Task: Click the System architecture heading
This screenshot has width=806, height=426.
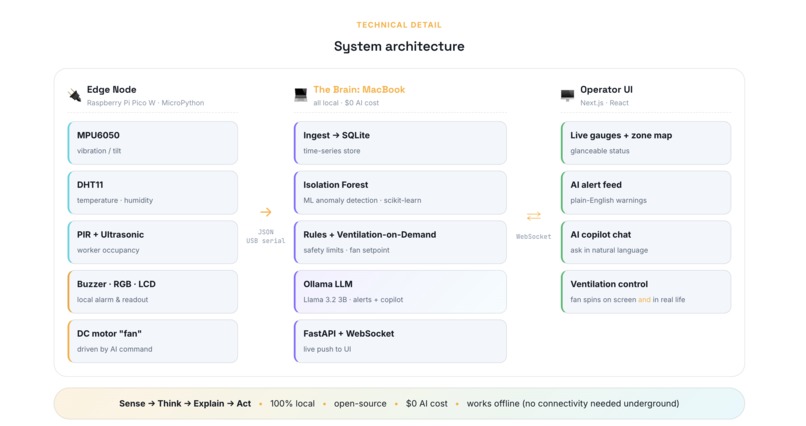Action: (x=399, y=46)
